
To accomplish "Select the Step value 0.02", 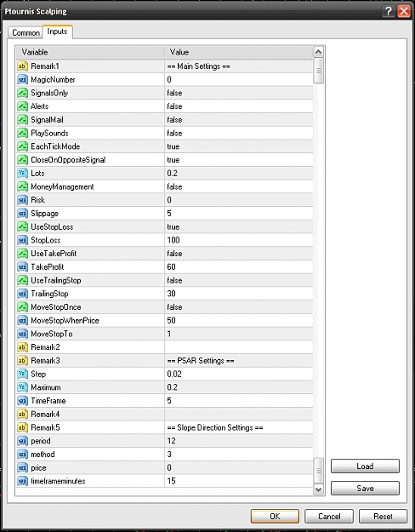I will (x=174, y=374).
